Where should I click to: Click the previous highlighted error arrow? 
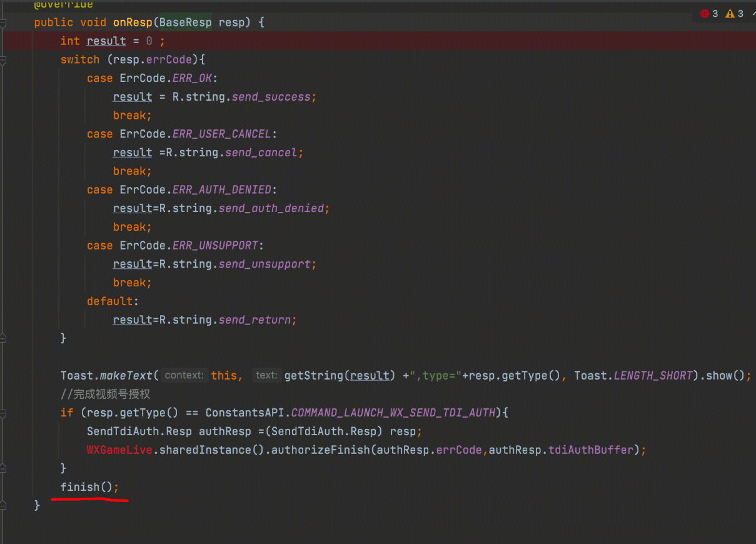click(752, 14)
